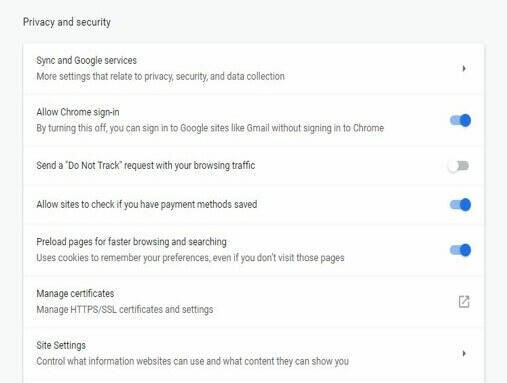Enable the Do Not Track request toggle
Image resolution: width=507 pixels, height=383 pixels.
458,166
